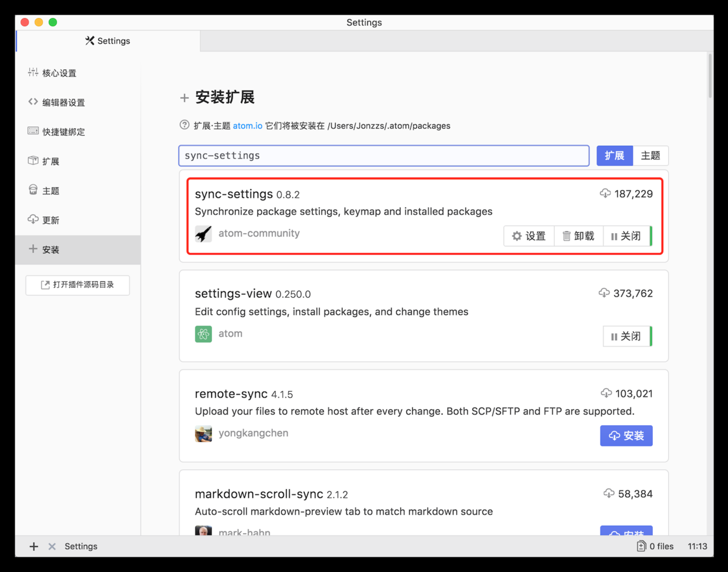Click the help question mark icon
The height and width of the screenshot is (572, 728).
184,125
